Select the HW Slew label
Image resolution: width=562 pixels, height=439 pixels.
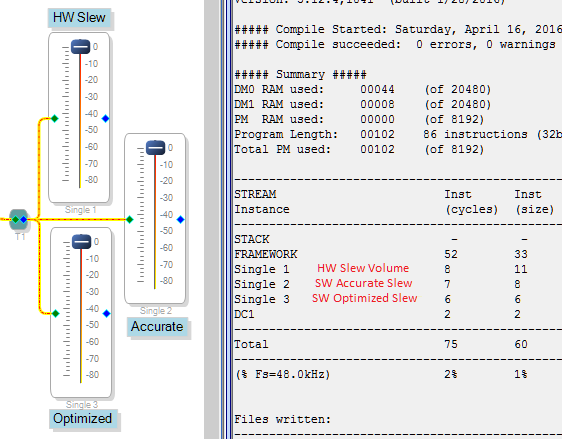[x=79, y=18]
